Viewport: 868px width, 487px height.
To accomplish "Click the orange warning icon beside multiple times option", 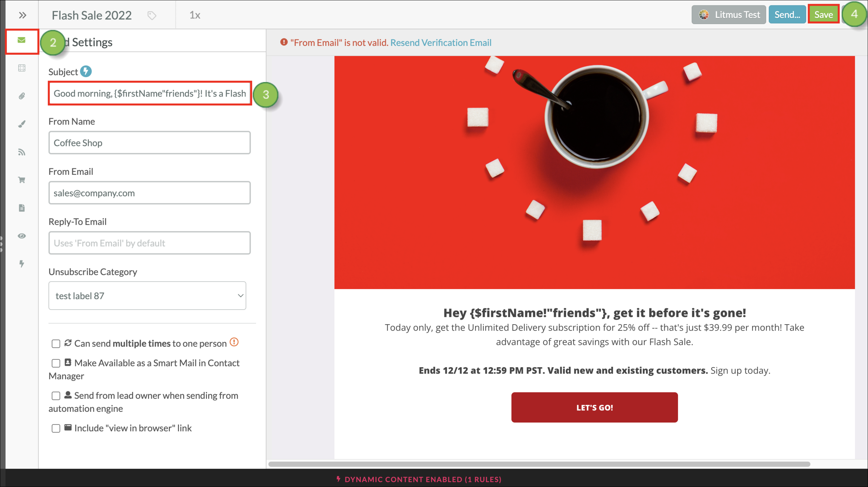I will coord(234,342).
